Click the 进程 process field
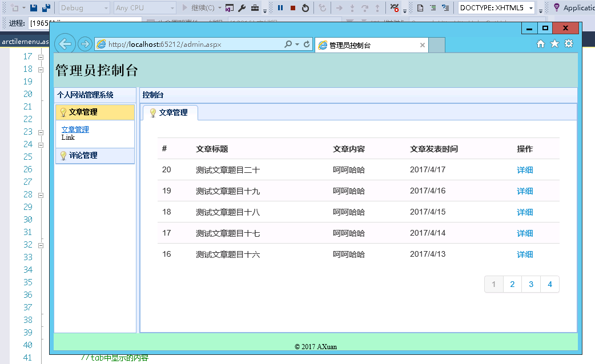595x364 pixels. pyautogui.click(x=85, y=23)
